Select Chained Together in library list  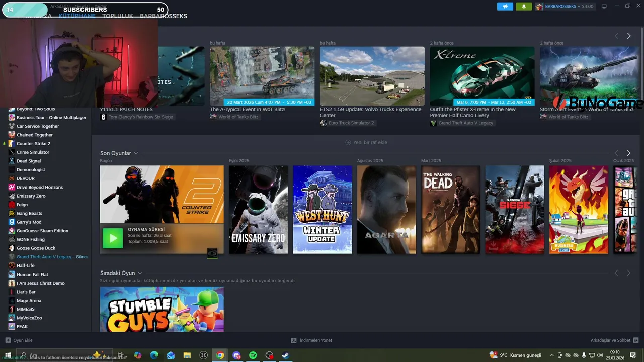coord(35,135)
